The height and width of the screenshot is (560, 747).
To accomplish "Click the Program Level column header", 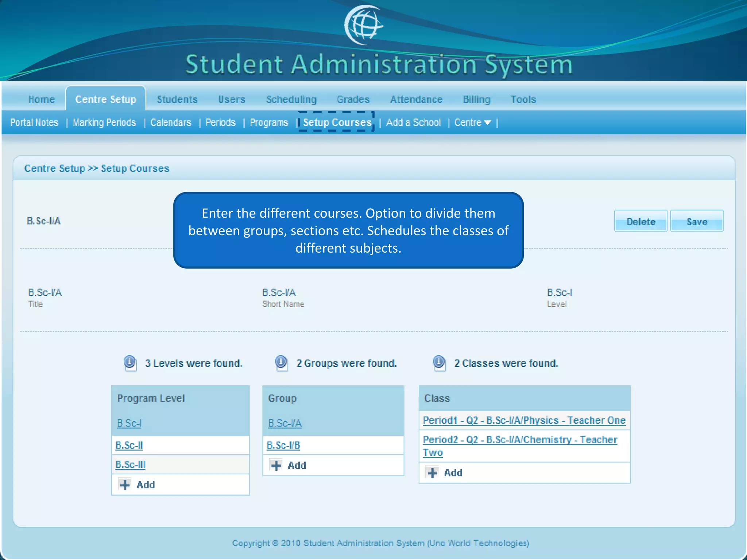I will point(151,398).
